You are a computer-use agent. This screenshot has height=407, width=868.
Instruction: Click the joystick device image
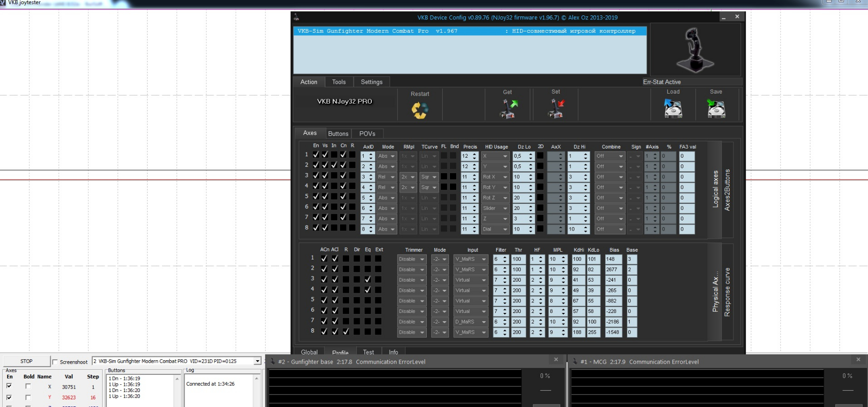[695, 50]
